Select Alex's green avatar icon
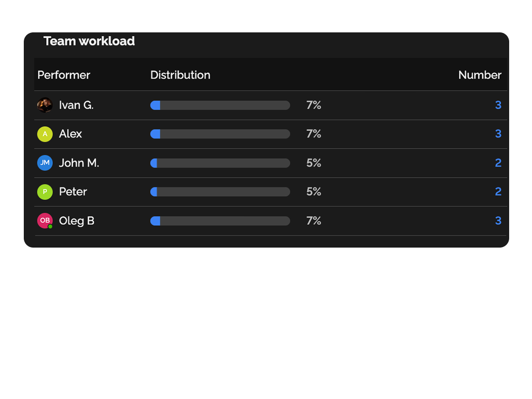 (45, 134)
